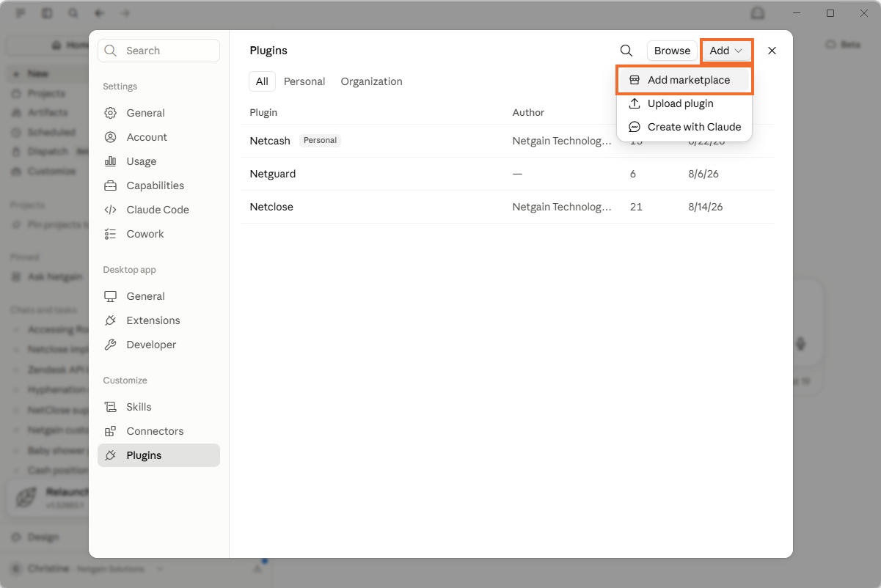Open Account via the person icon
The image size is (881, 588).
coord(110,137)
